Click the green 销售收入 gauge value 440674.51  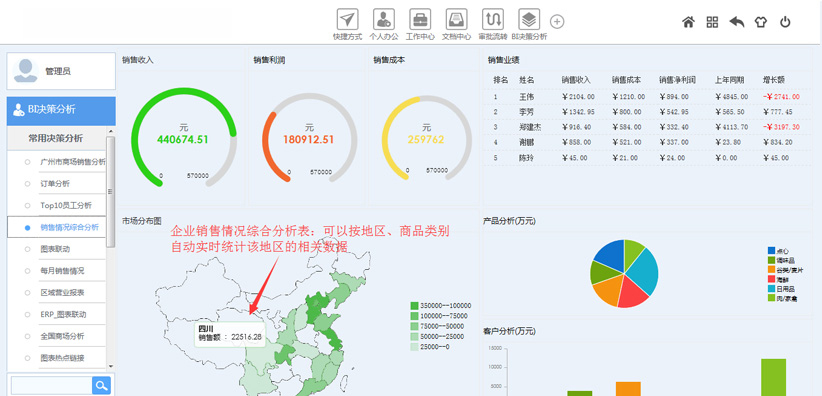click(x=182, y=140)
